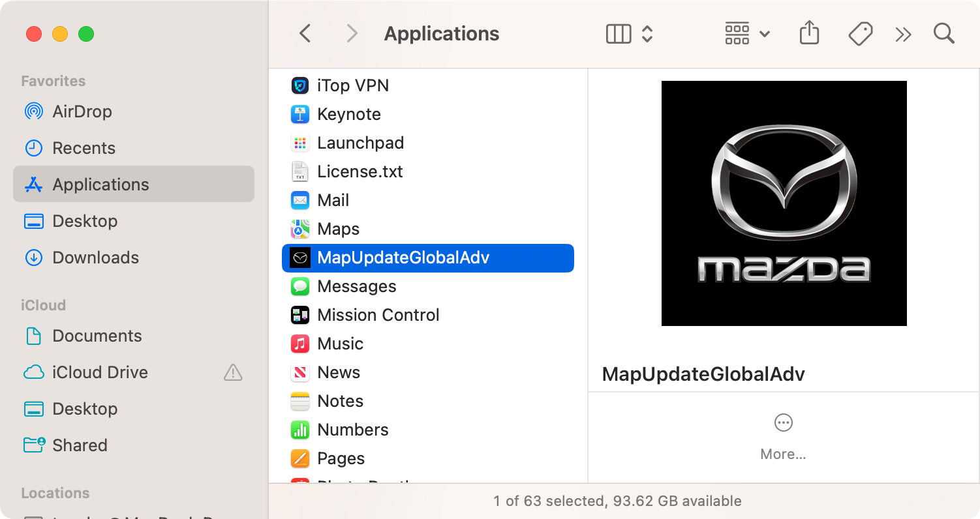Viewport: 980px width, 519px height.
Task: Click the MapUpdateGlobalAdv title in preview pane
Action: 703,374
